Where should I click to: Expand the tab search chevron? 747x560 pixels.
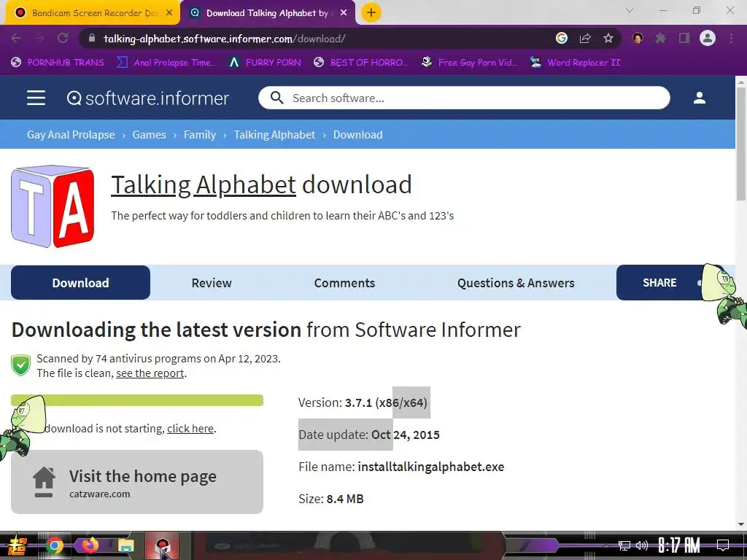[630, 10]
